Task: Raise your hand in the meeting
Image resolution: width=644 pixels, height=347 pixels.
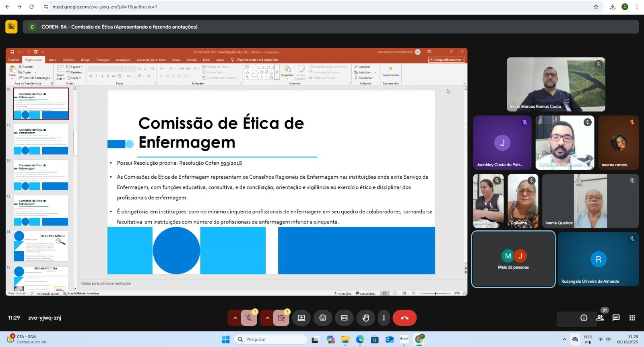Action: point(365,318)
